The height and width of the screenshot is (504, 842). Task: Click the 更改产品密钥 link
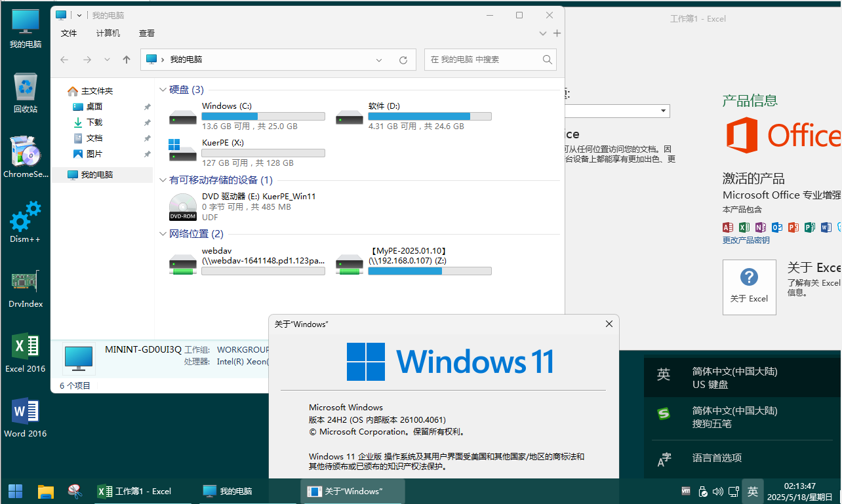[x=746, y=241]
